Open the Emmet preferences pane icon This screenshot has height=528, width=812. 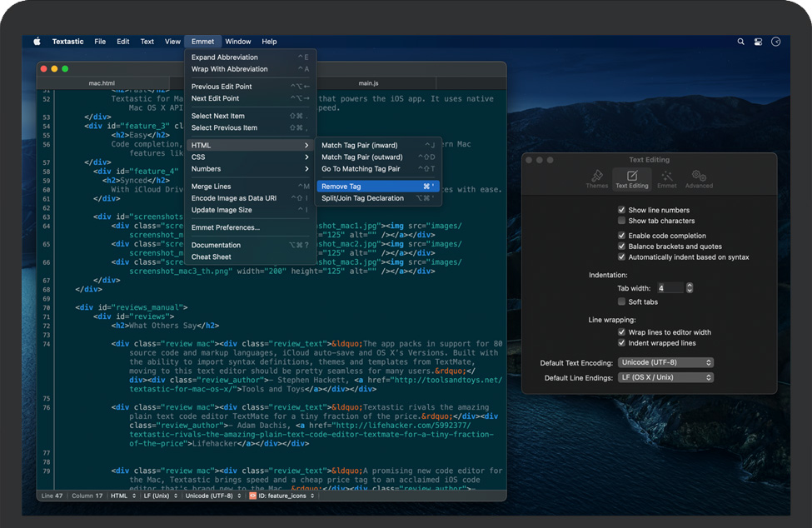(666, 178)
